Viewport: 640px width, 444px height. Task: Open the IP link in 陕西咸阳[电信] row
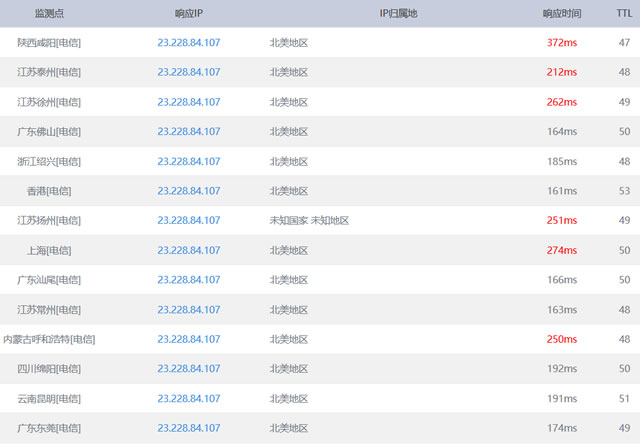pyautogui.click(x=189, y=43)
